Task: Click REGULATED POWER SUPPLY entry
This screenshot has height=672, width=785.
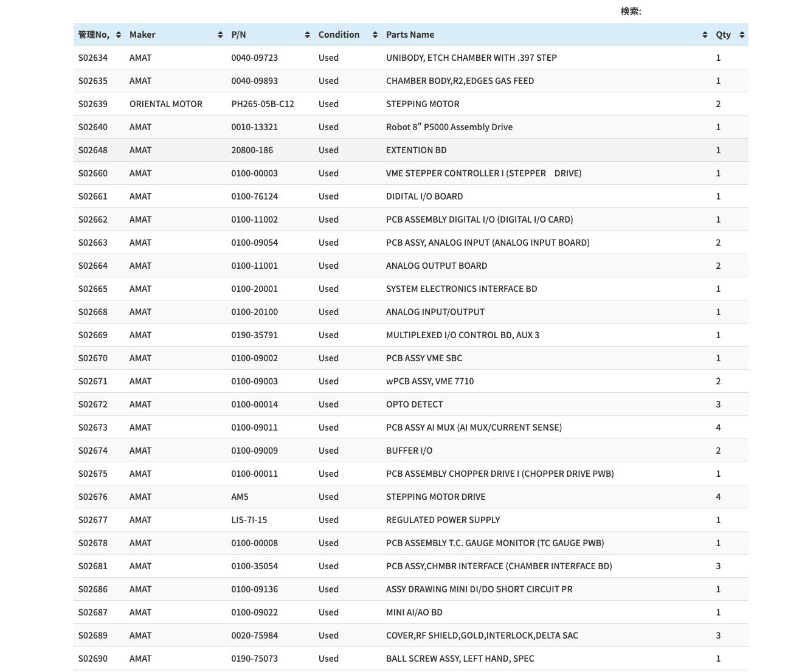Action: pos(443,520)
